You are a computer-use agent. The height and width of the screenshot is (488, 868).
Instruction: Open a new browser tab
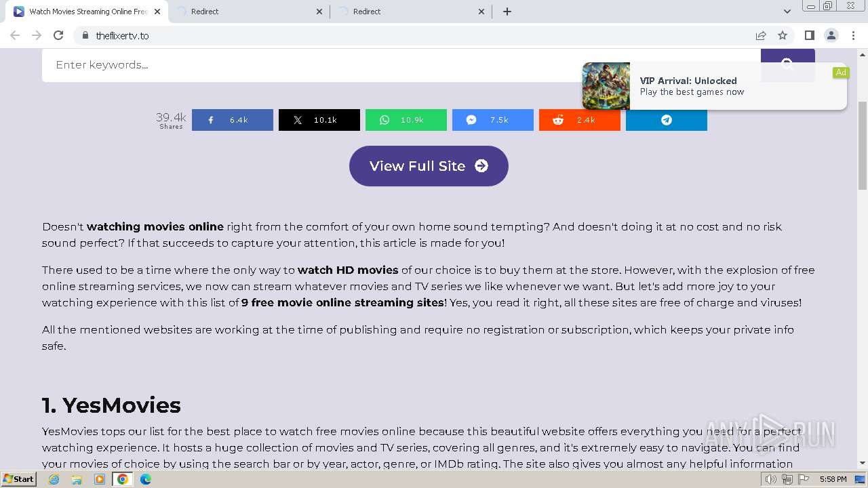(x=507, y=12)
